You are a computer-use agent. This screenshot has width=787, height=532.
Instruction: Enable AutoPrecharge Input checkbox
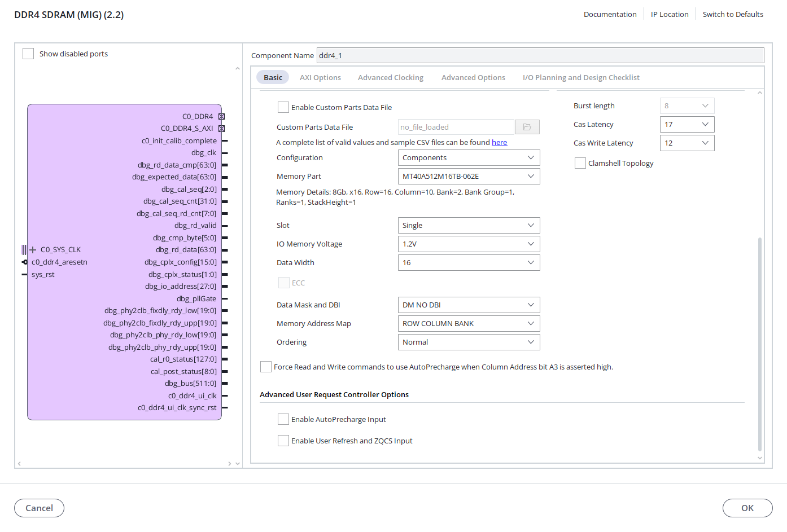283,419
